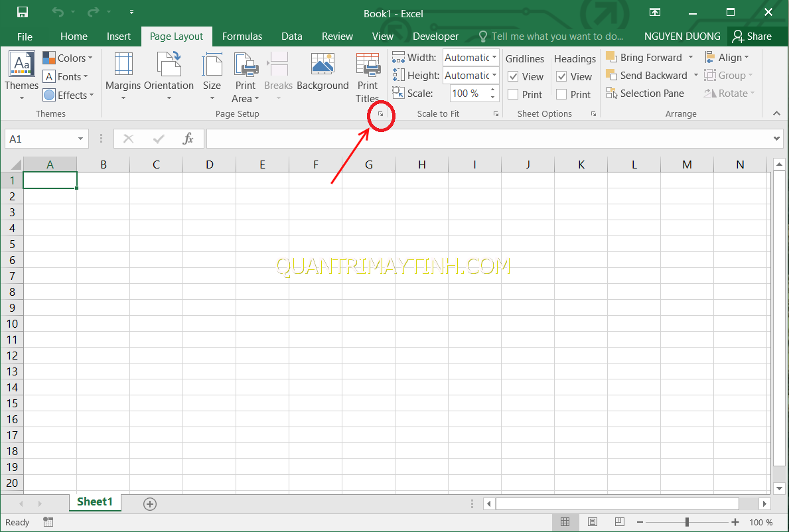Switch to the Data tab

point(292,36)
